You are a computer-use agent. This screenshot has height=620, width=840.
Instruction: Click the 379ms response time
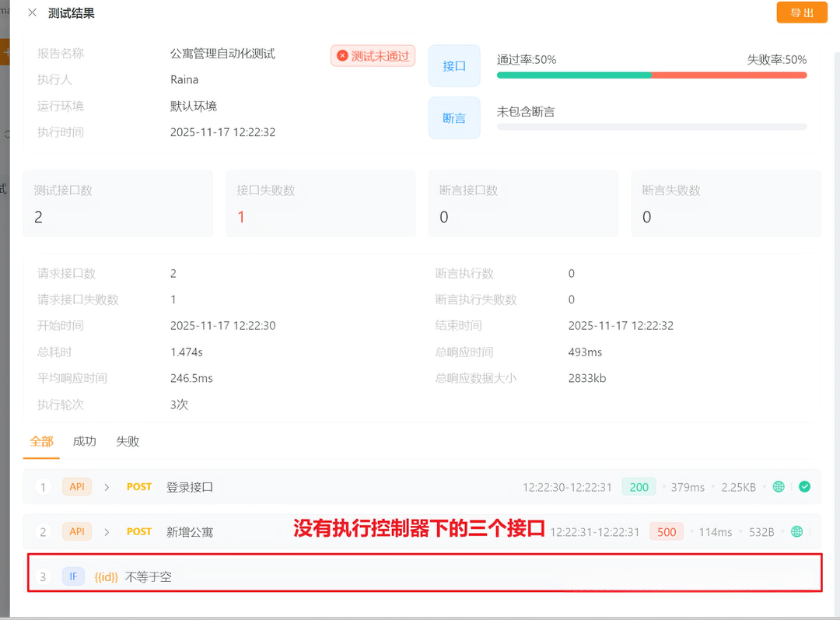click(x=688, y=487)
